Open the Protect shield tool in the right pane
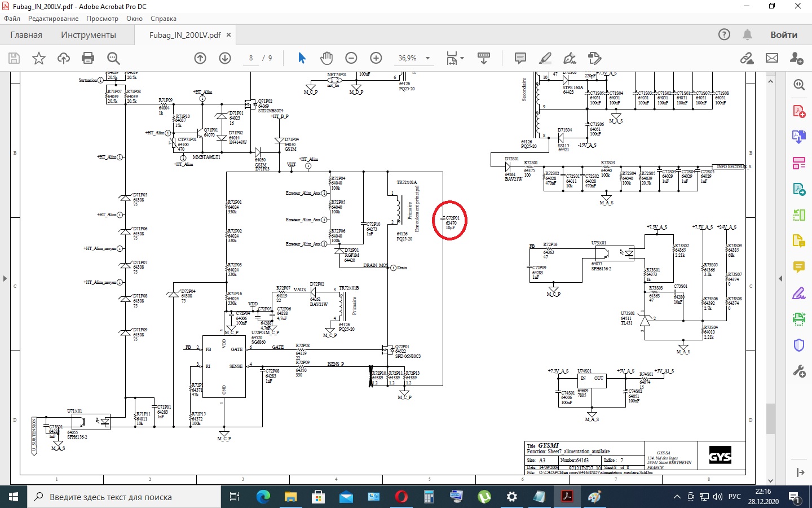812x508 pixels. 799,345
